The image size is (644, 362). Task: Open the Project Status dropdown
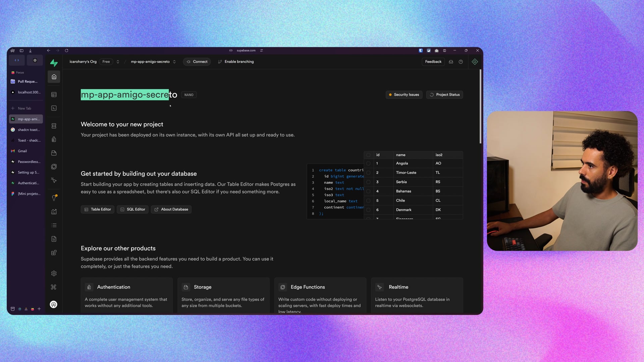click(x=444, y=95)
